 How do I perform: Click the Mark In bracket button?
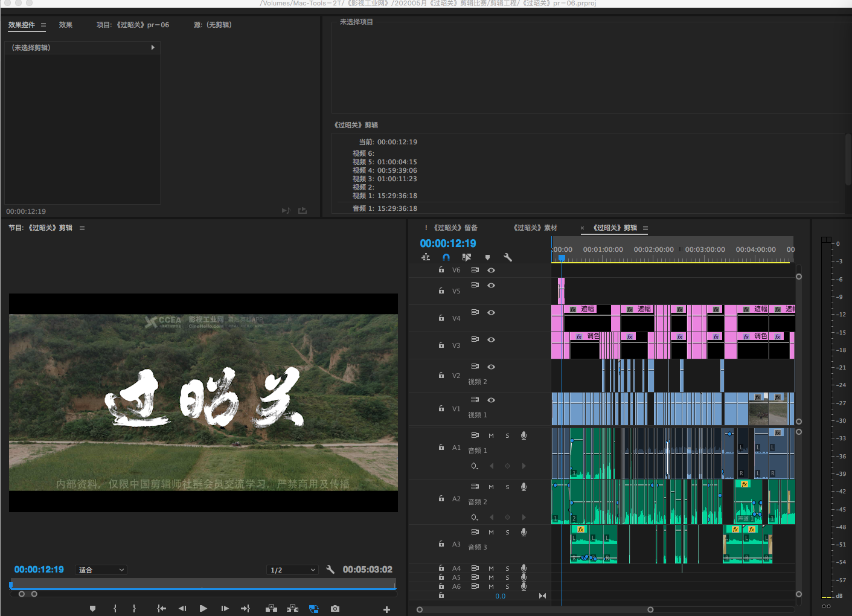(115, 609)
